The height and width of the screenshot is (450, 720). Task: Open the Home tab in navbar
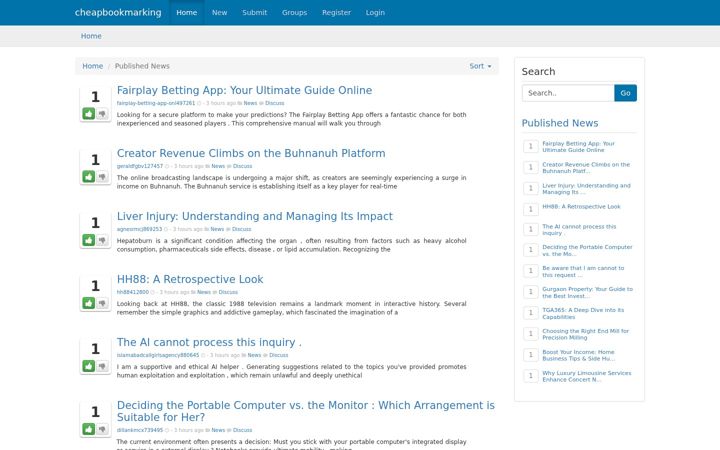click(x=186, y=12)
